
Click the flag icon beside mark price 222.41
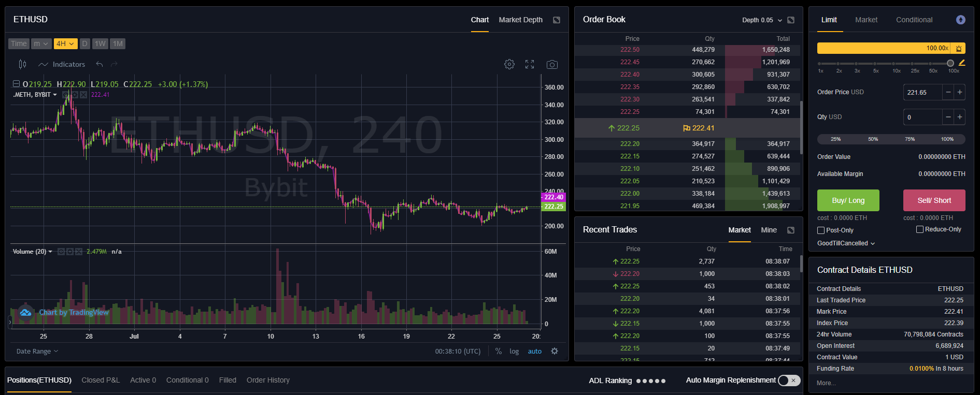(687, 128)
